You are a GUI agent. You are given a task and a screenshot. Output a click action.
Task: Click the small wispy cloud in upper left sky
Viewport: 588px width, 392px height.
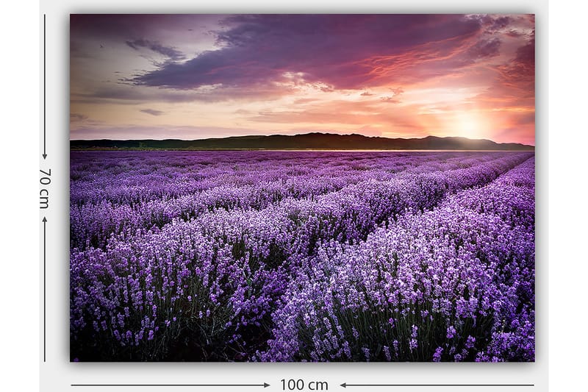(x=156, y=49)
